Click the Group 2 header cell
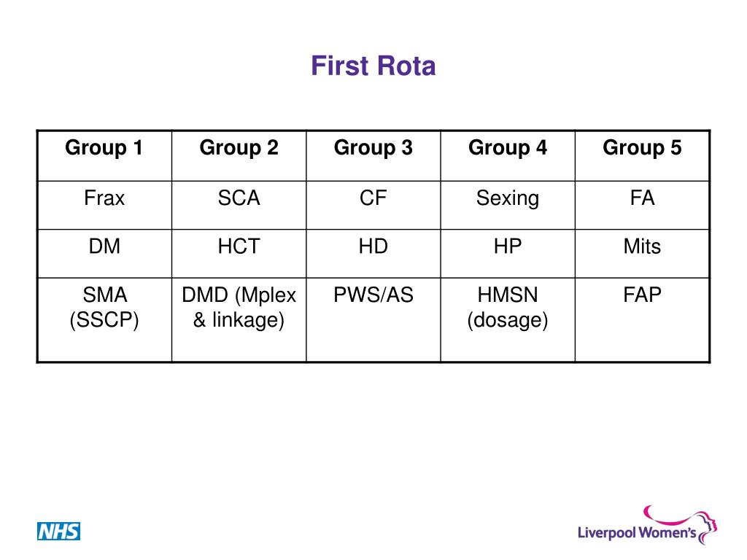This screenshot has height=560, width=747. coord(239,156)
